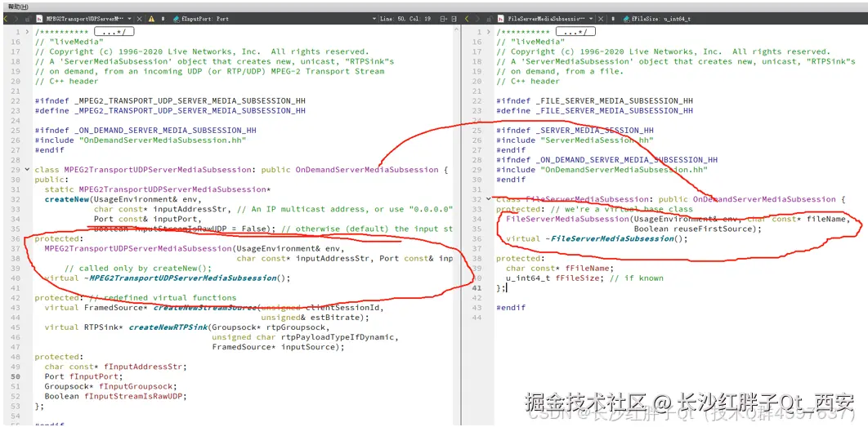Click the header file icon beside MPEG2TransportUDPServerM
Image resolution: width=868 pixels, height=427 pixels.
[x=39, y=19]
